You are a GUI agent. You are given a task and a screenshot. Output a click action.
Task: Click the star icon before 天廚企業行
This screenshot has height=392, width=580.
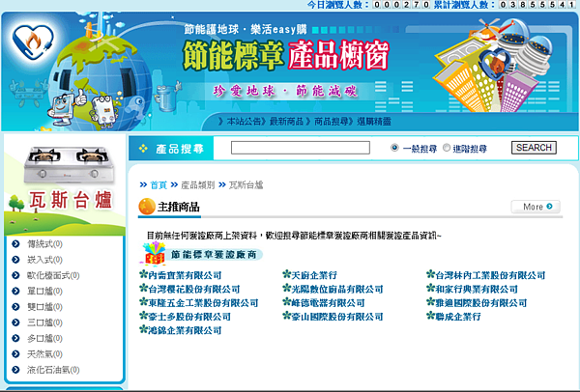[x=286, y=276]
